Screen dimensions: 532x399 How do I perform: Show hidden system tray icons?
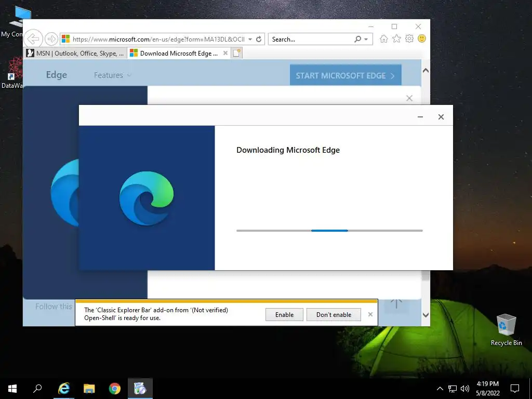pyautogui.click(x=440, y=389)
